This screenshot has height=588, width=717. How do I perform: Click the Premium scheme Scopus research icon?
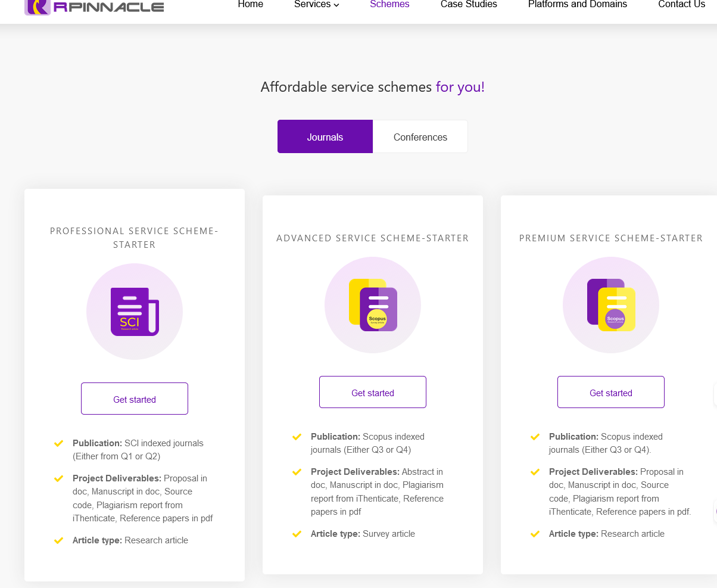coord(611,305)
